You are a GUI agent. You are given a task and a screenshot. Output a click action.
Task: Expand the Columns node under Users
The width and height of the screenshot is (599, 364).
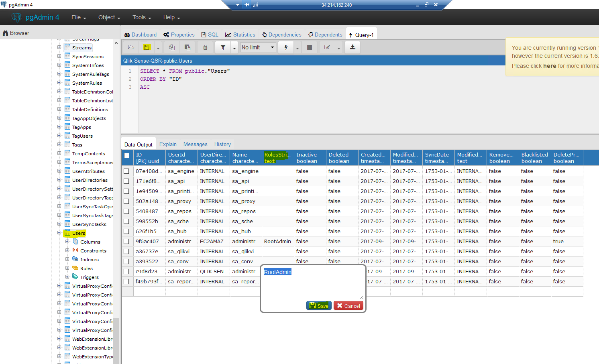(x=67, y=242)
